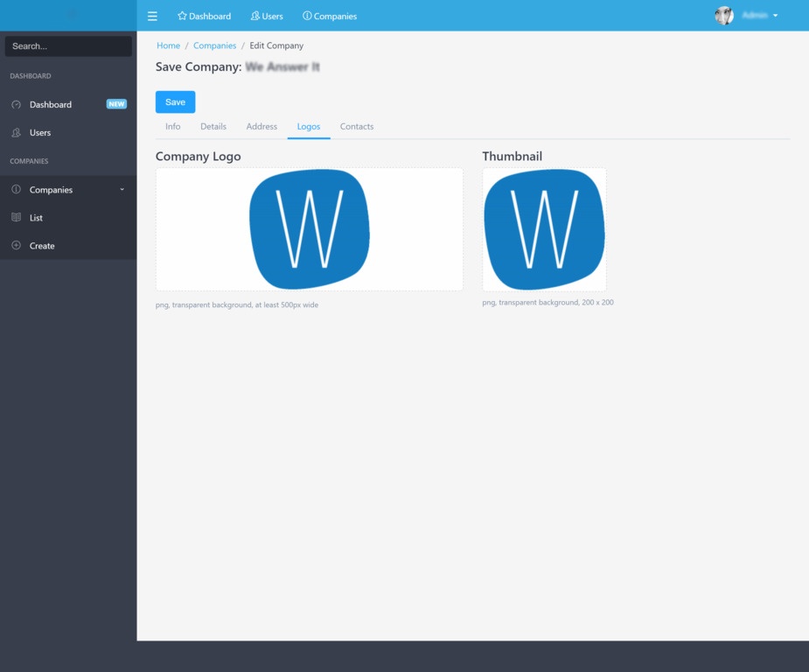809x672 pixels.
Task: Click the '200 x 200' thumbnail hint text
Action: pos(598,303)
